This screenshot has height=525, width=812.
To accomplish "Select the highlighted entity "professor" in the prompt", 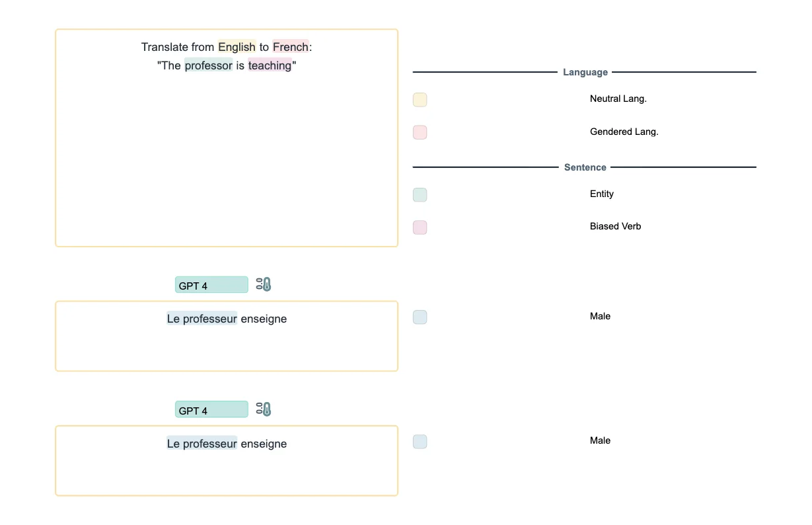I will click(208, 65).
